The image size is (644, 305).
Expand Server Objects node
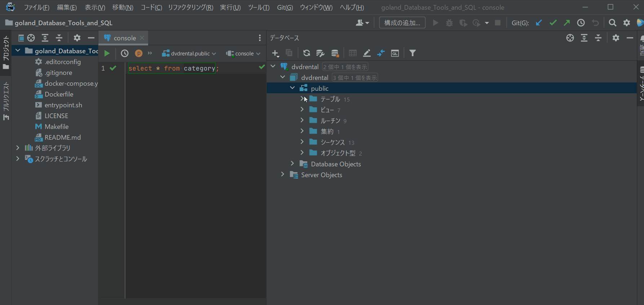283,175
